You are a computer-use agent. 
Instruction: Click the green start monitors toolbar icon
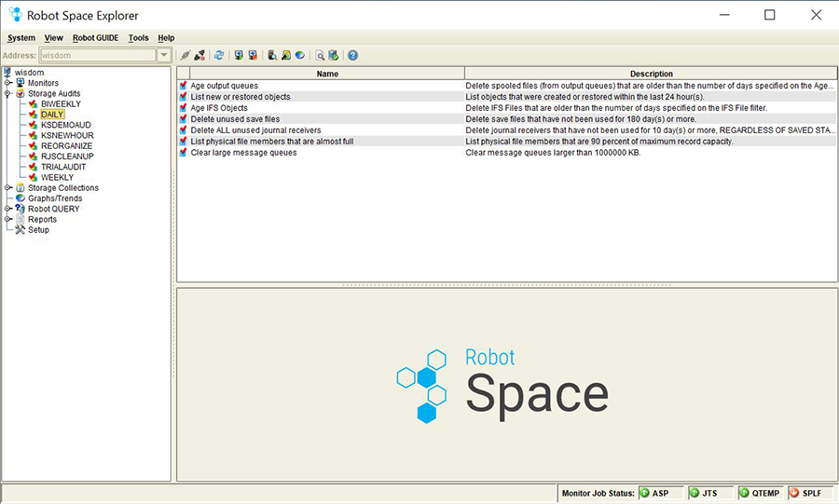[239, 55]
